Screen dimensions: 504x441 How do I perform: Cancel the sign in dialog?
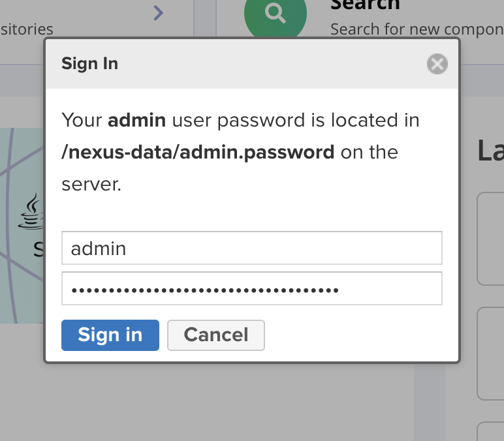(215, 335)
